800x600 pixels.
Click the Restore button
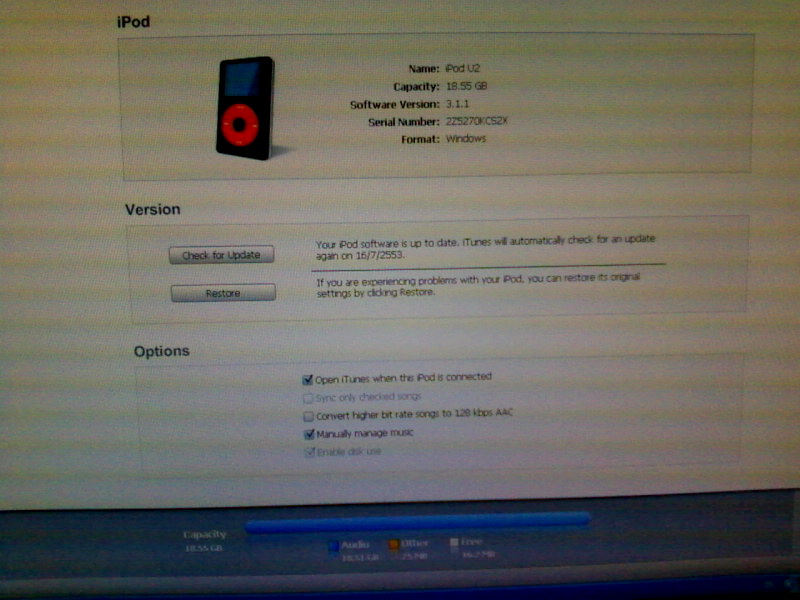tap(221, 293)
